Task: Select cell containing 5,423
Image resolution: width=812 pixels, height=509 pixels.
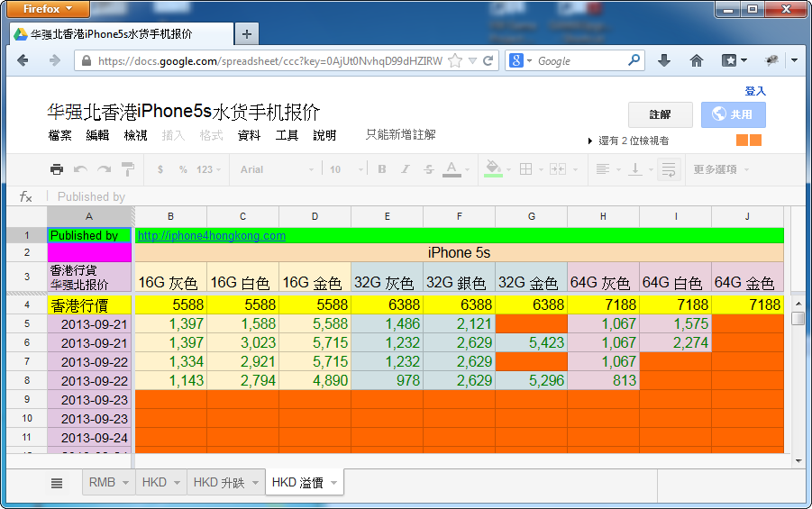Action: click(x=532, y=342)
